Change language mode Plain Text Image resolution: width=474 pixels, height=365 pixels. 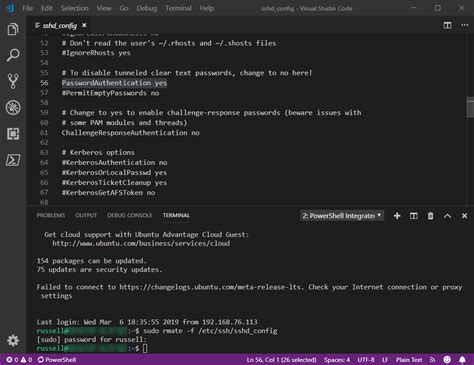tap(409, 360)
